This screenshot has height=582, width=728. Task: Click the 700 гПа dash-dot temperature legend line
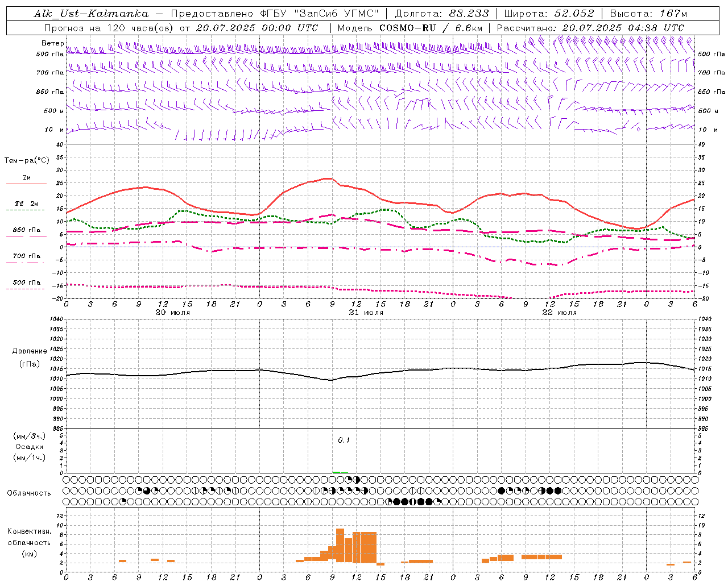[x=26, y=263]
